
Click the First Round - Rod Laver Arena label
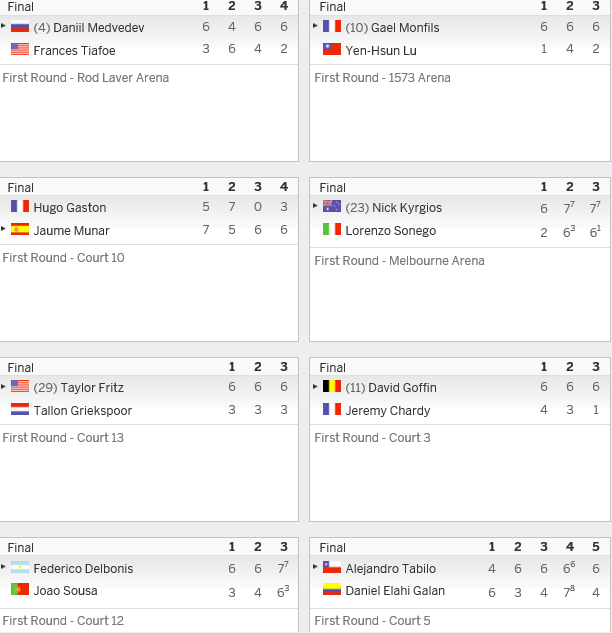pyautogui.click(x=86, y=78)
